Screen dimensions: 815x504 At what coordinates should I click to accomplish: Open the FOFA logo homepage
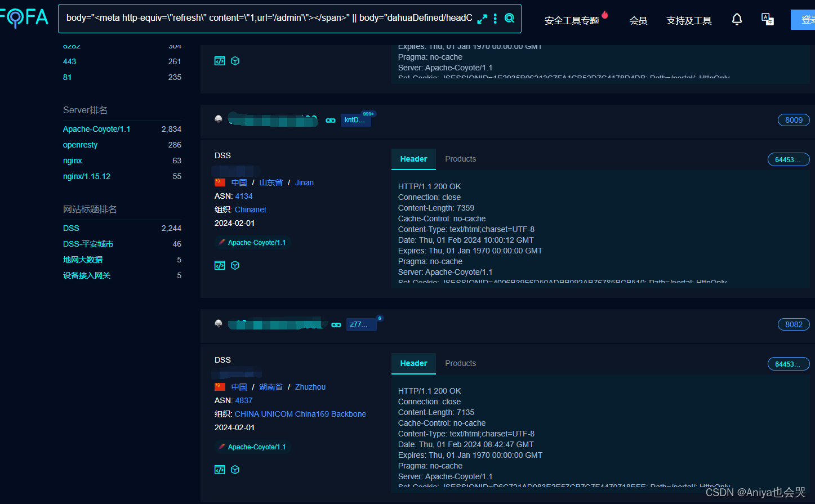pos(24,17)
